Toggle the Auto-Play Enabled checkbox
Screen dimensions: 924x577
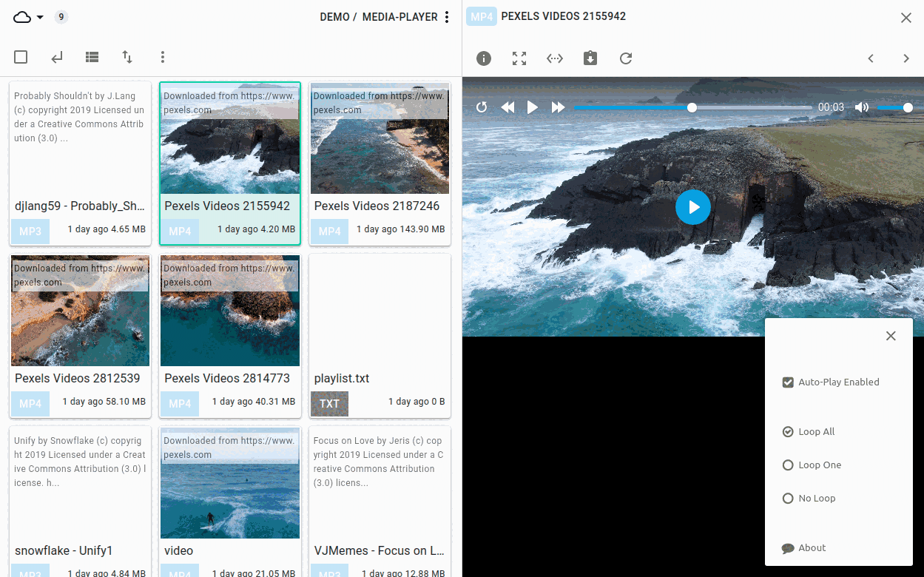point(788,382)
